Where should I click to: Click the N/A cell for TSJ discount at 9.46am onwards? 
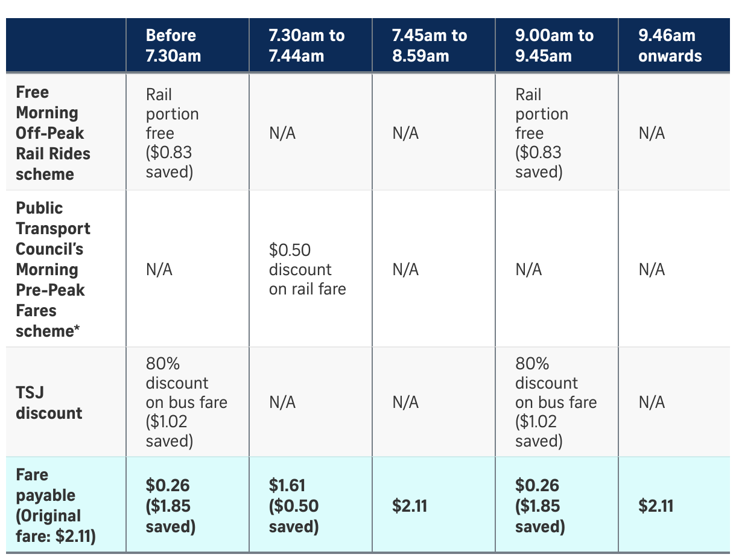click(652, 402)
